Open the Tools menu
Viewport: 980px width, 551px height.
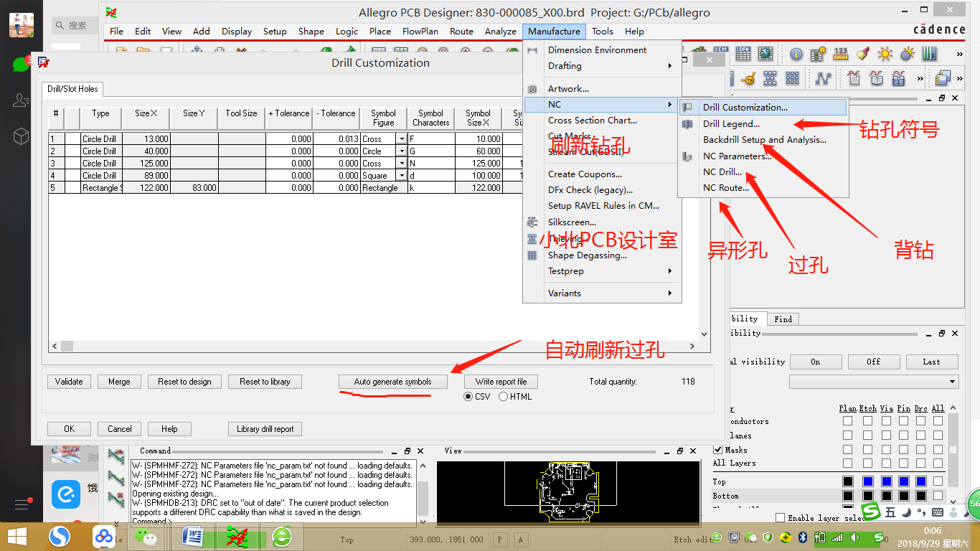[x=603, y=32]
